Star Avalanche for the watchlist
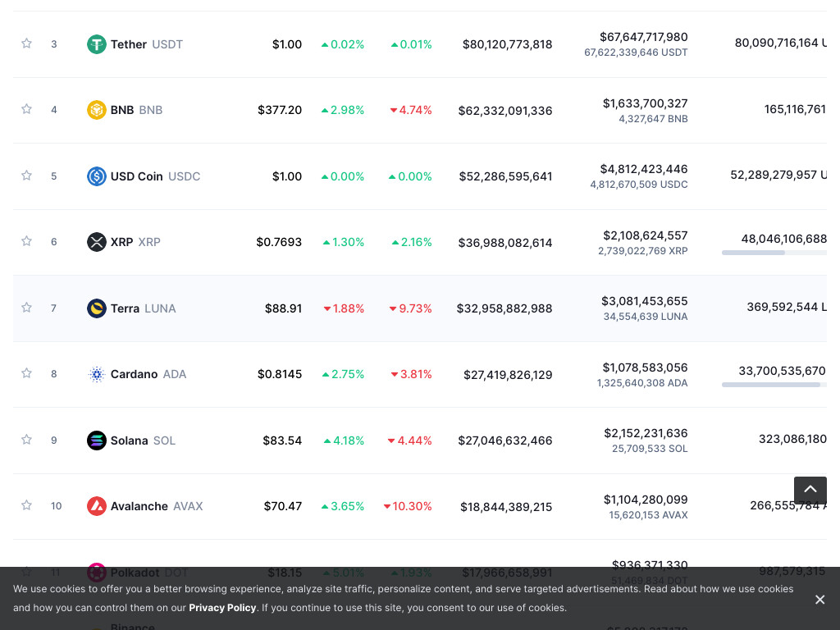 click(x=26, y=505)
